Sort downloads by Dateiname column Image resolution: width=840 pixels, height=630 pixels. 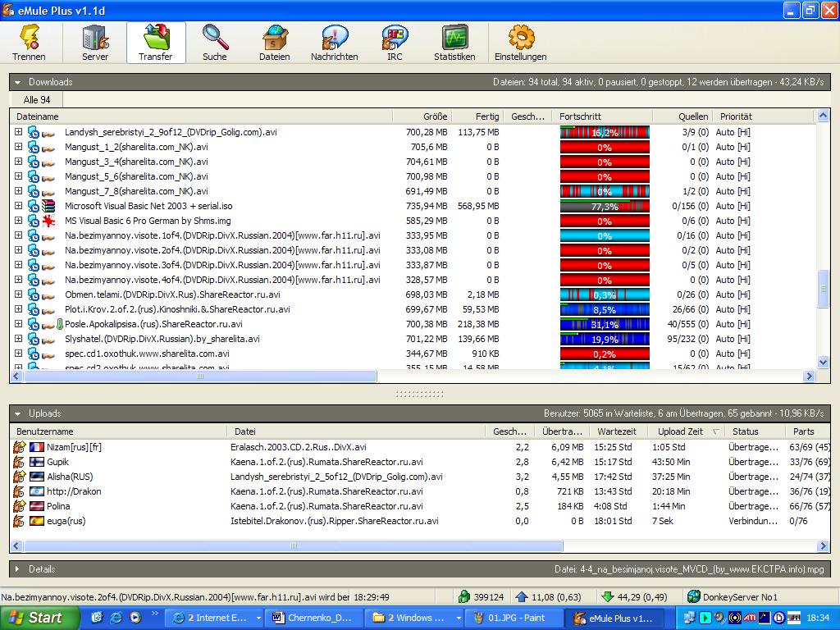(x=202, y=116)
